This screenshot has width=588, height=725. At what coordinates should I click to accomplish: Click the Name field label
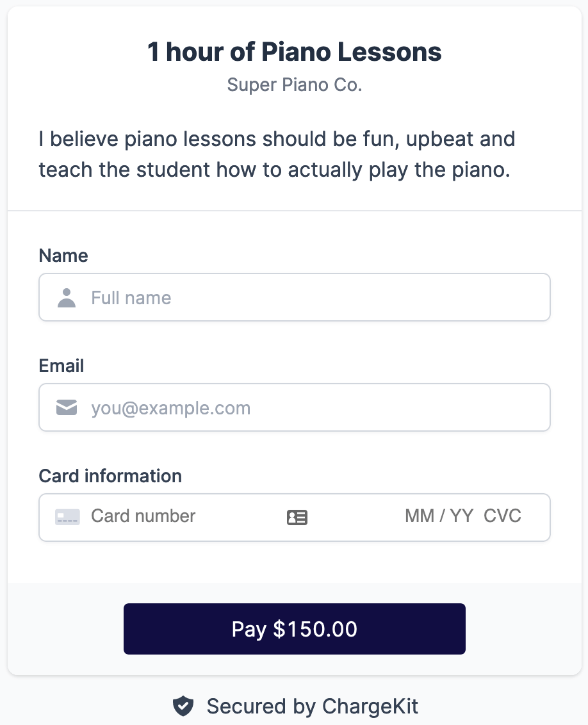(x=63, y=256)
